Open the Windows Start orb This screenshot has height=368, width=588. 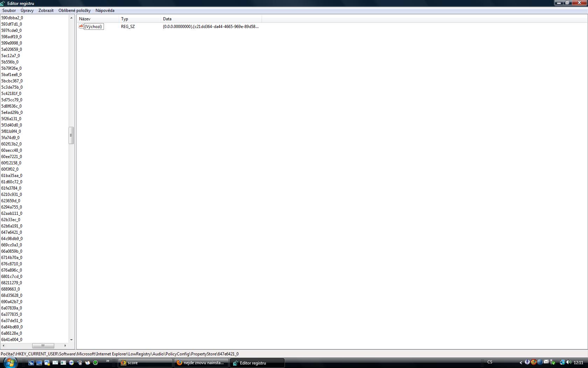10,362
